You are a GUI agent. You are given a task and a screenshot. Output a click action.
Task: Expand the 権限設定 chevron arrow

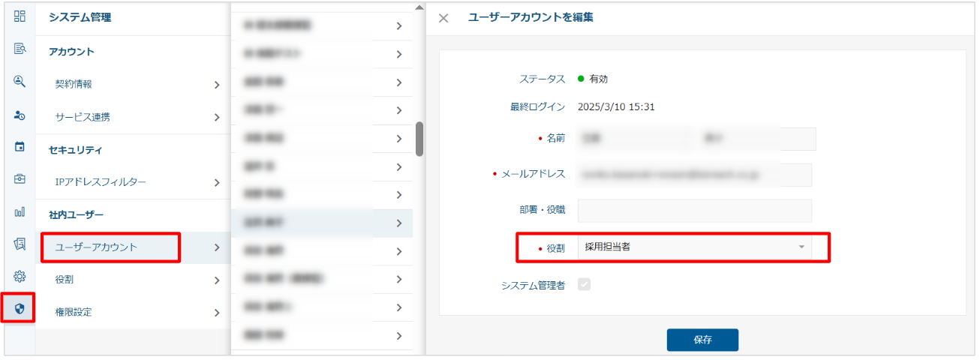click(216, 313)
